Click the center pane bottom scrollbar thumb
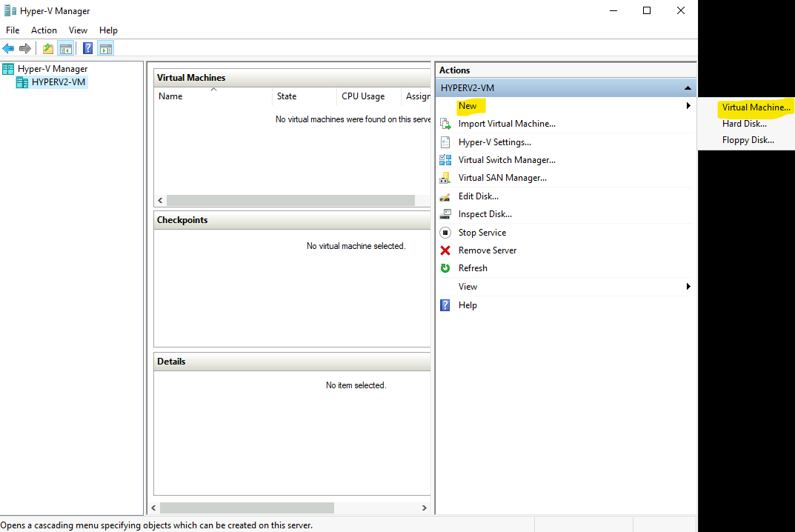This screenshot has height=532, width=795. [x=247, y=508]
